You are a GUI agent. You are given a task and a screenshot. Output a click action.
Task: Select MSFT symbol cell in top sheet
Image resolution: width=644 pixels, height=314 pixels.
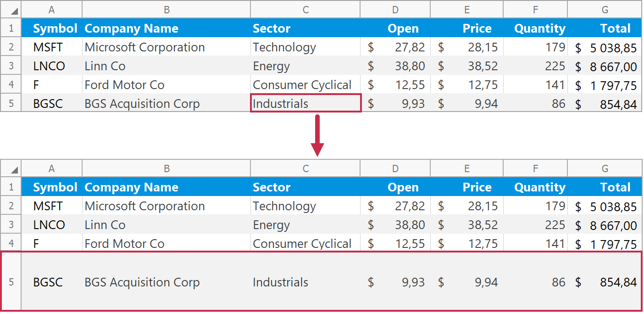52,47
